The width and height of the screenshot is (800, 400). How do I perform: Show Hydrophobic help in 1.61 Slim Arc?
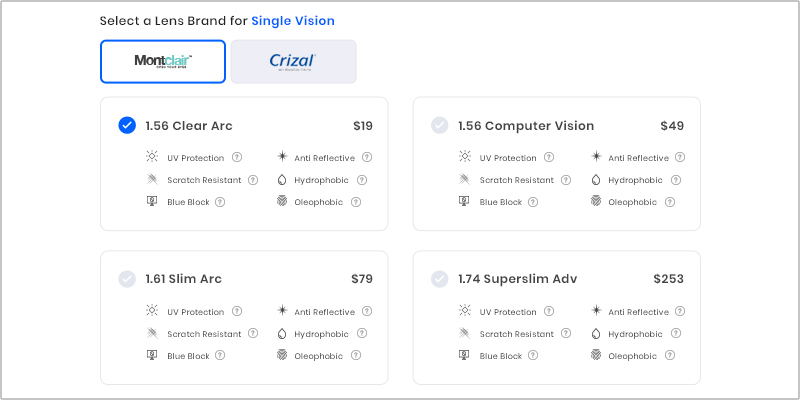click(x=362, y=333)
